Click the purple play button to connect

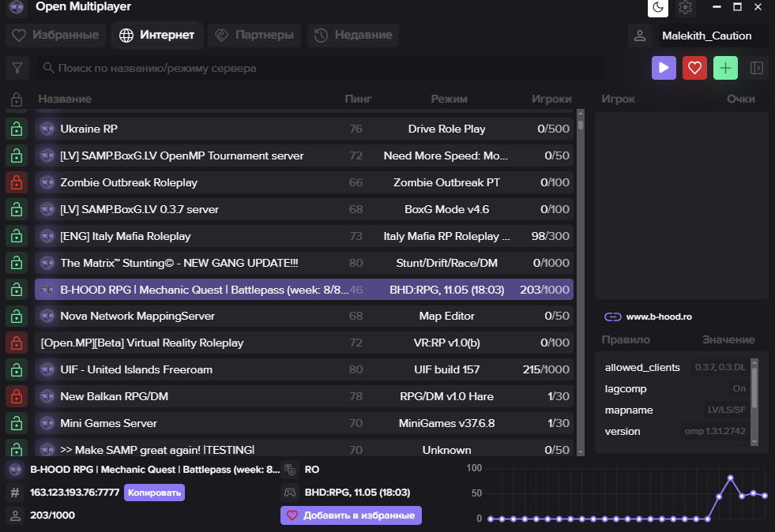click(x=664, y=68)
